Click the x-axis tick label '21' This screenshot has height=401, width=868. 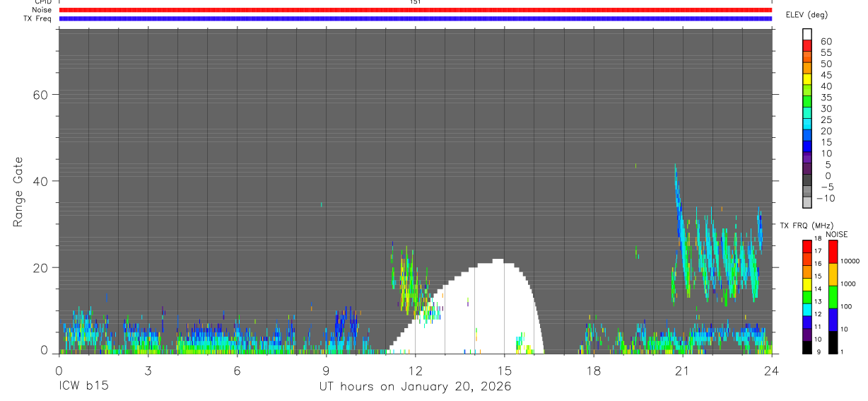pyautogui.click(x=682, y=371)
